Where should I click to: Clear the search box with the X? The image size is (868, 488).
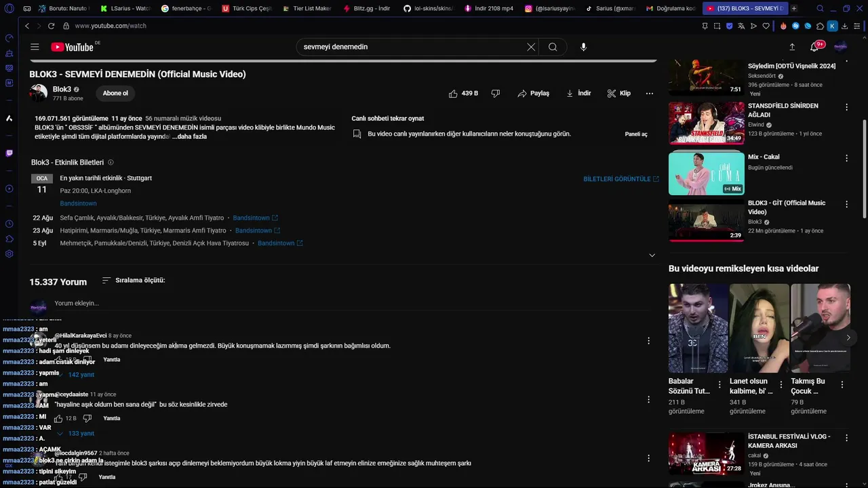pyautogui.click(x=531, y=47)
